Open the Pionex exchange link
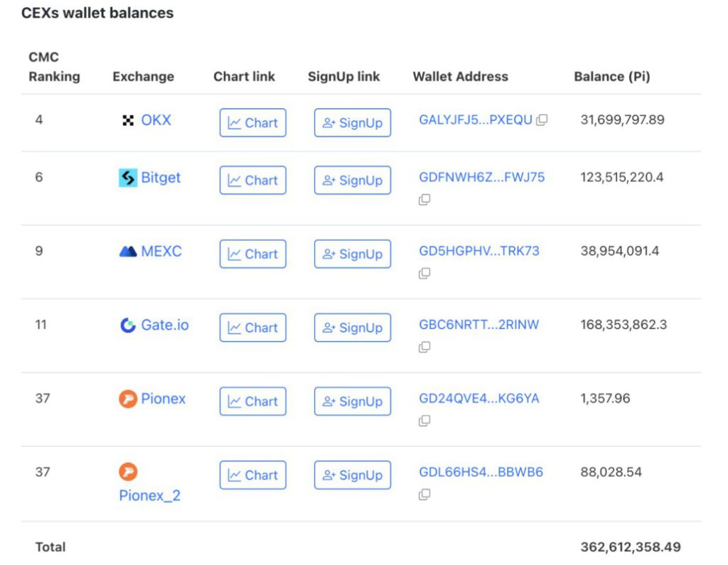728x565 pixels. click(x=164, y=399)
